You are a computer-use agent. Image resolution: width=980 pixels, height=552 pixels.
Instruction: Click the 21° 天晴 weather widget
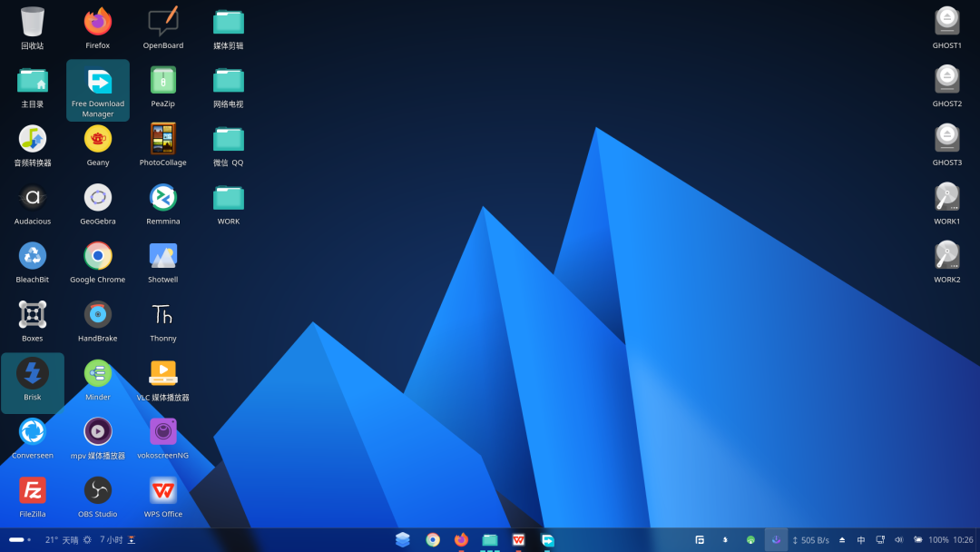68,540
